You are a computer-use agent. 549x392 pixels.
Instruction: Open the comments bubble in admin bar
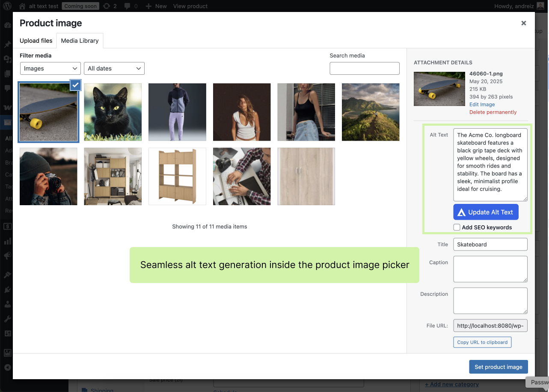pyautogui.click(x=127, y=6)
